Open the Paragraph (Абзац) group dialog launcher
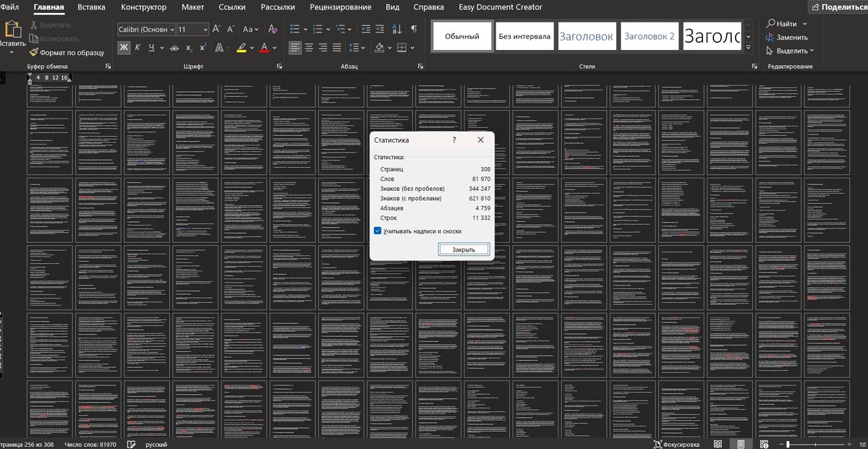Screen dimensions: 868x449 (x=422, y=66)
